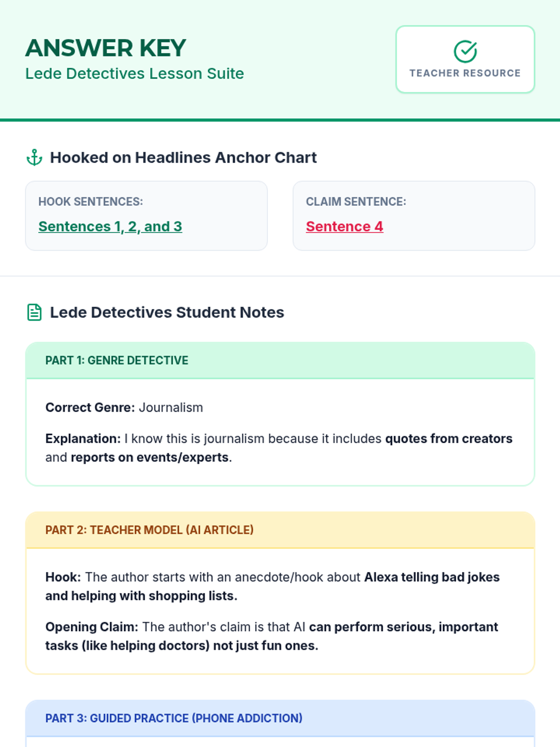Screen dimensions: 560x747
Task: Click the Claim Sentence label
Action: pyautogui.click(x=356, y=202)
